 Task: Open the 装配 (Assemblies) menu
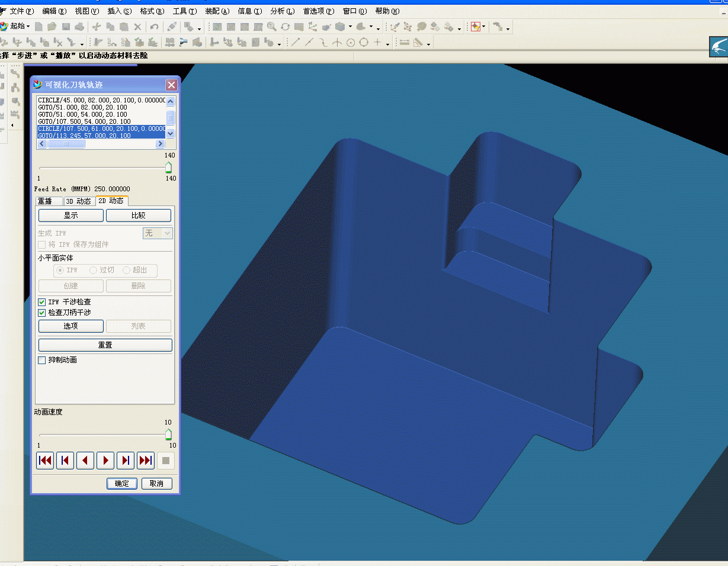point(217,11)
